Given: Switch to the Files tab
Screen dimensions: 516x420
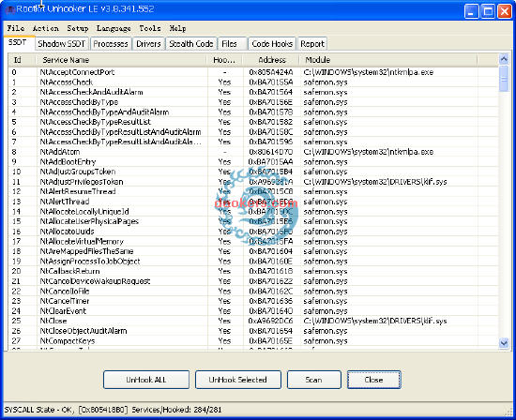Looking at the screenshot, I should point(232,44).
